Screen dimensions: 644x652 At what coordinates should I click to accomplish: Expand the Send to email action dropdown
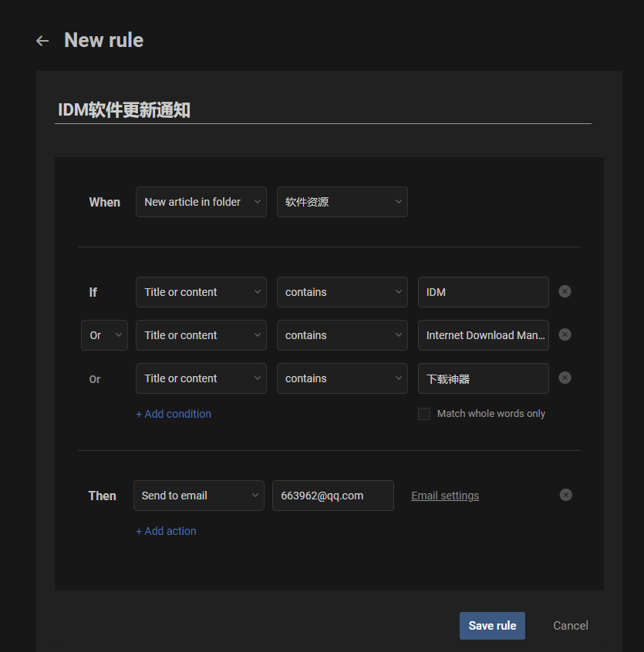198,496
